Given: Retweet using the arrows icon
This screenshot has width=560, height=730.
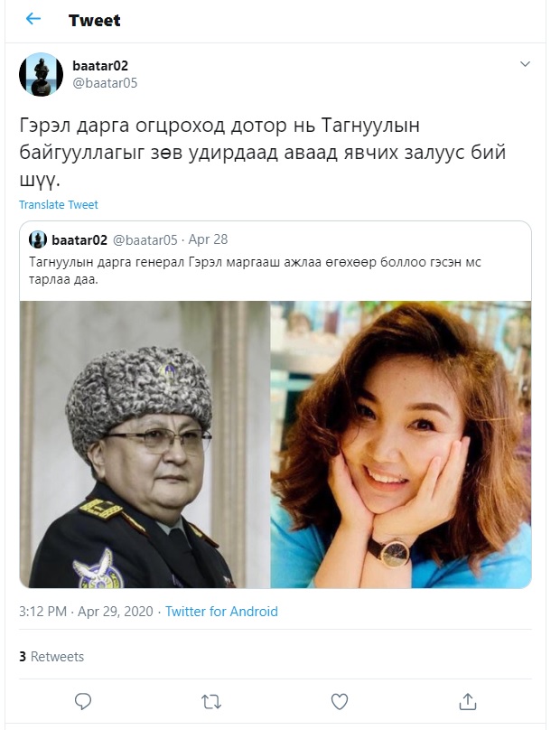Looking at the screenshot, I should click(x=210, y=702).
